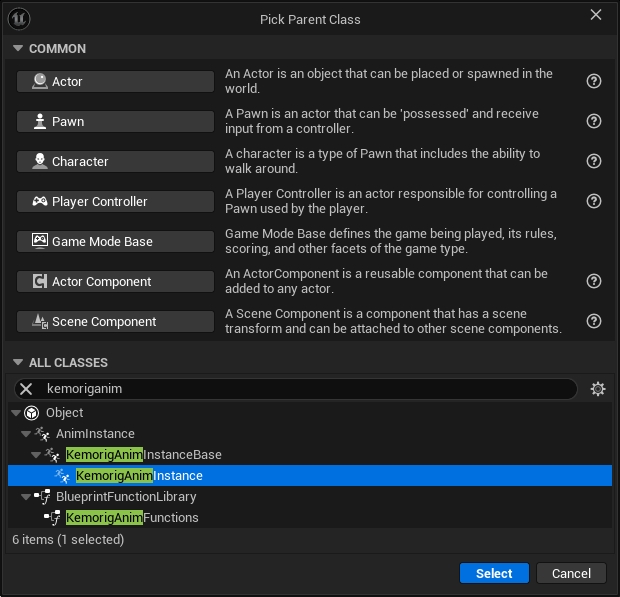The image size is (620, 597).
Task: Collapse the Common section
Action: tap(18, 49)
